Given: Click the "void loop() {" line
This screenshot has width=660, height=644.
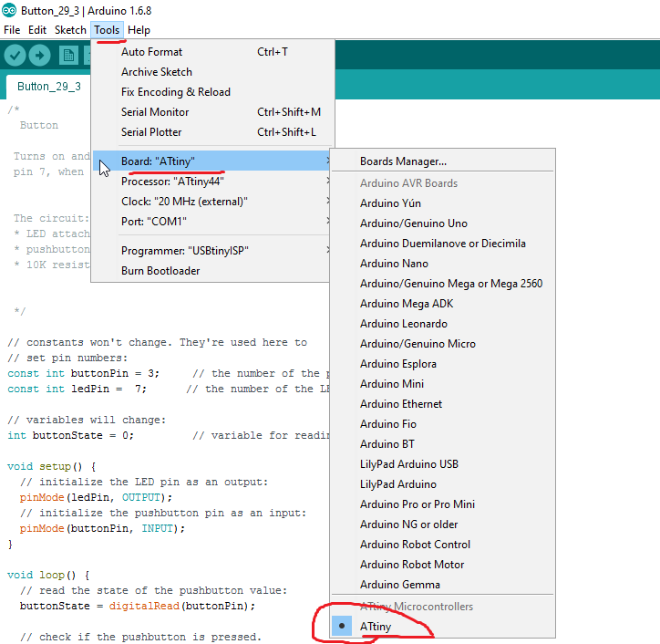Looking at the screenshot, I should click(48, 576).
